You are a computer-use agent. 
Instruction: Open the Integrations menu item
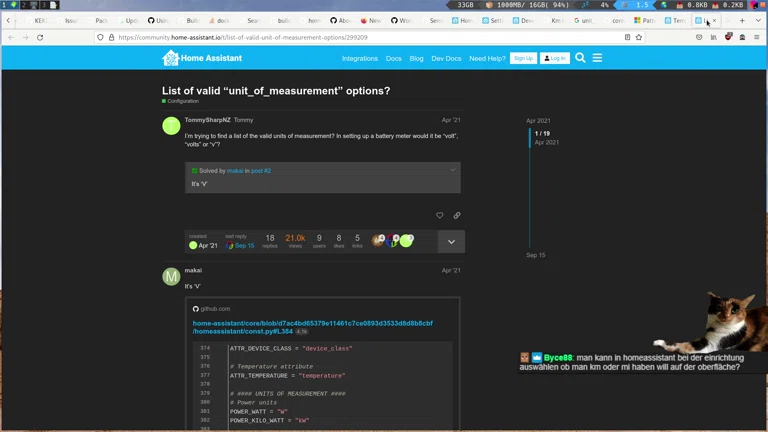[360, 59]
